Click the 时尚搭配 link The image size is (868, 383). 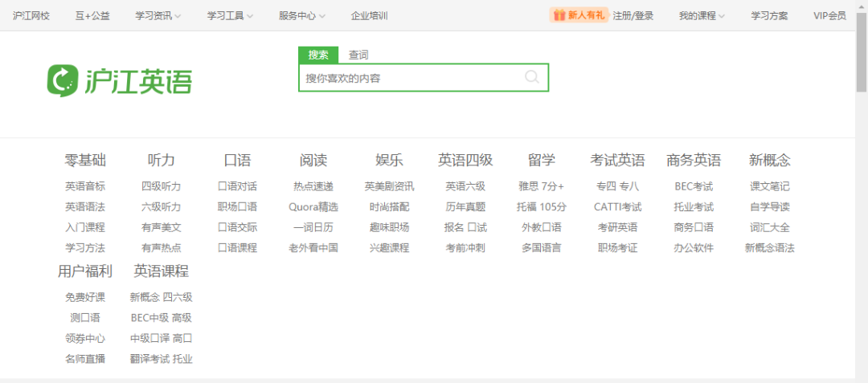click(x=389, y=206)
